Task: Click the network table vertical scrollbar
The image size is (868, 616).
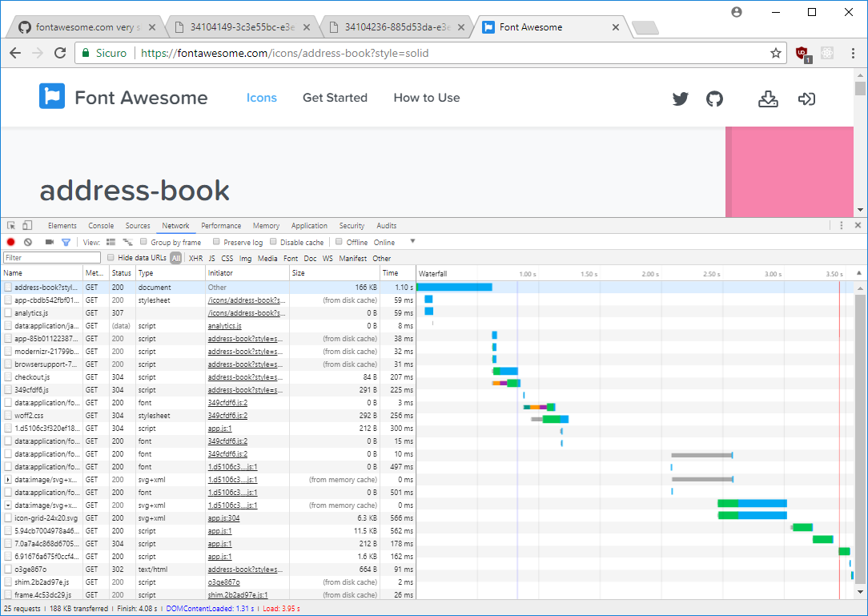Action: click(860, 439)
